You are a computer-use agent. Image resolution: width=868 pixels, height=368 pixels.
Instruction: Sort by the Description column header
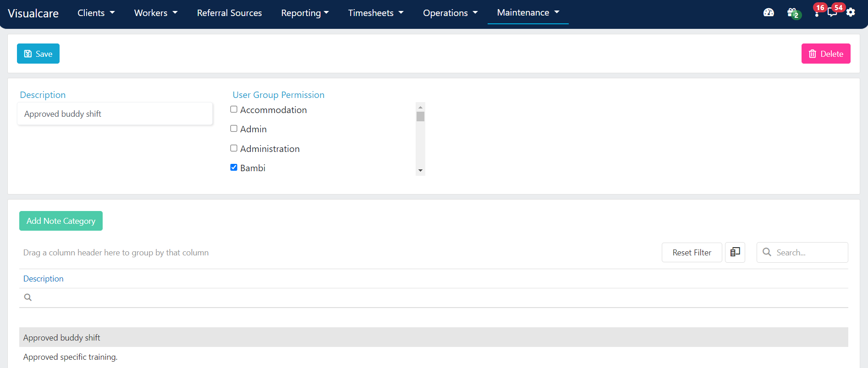(x=44, y=279)
